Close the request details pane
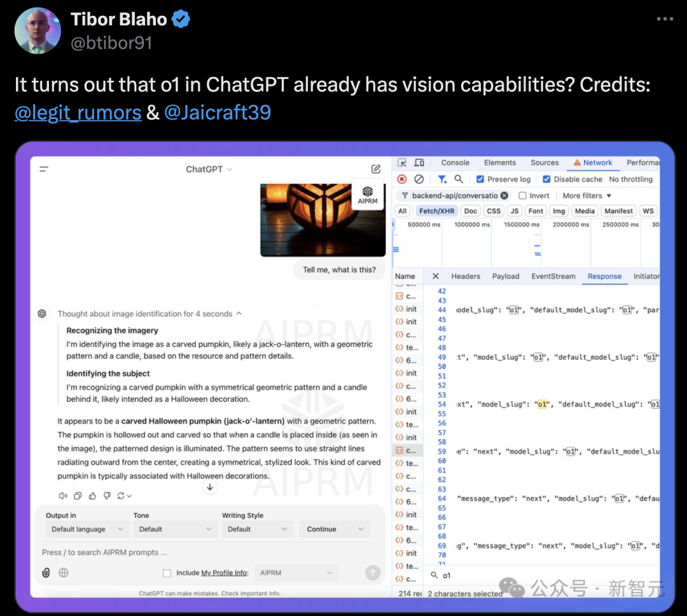This screenshot has height=616, width=687. (x=435, y=276)
